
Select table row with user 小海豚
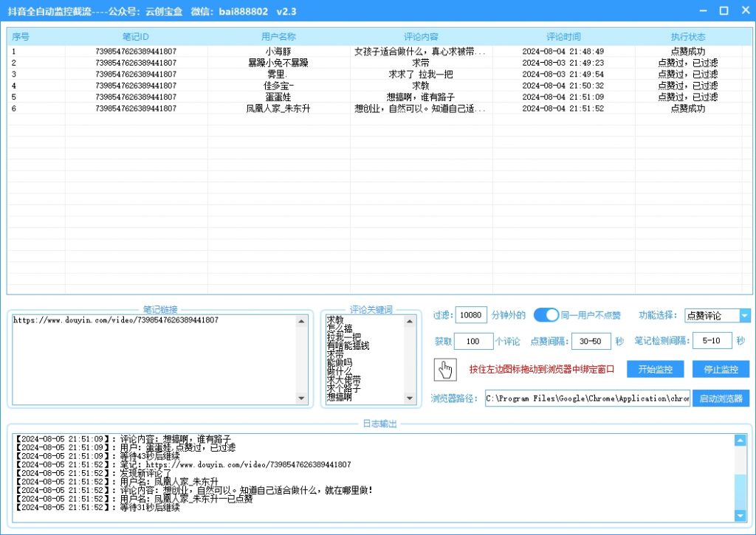[x=278, y=52]
